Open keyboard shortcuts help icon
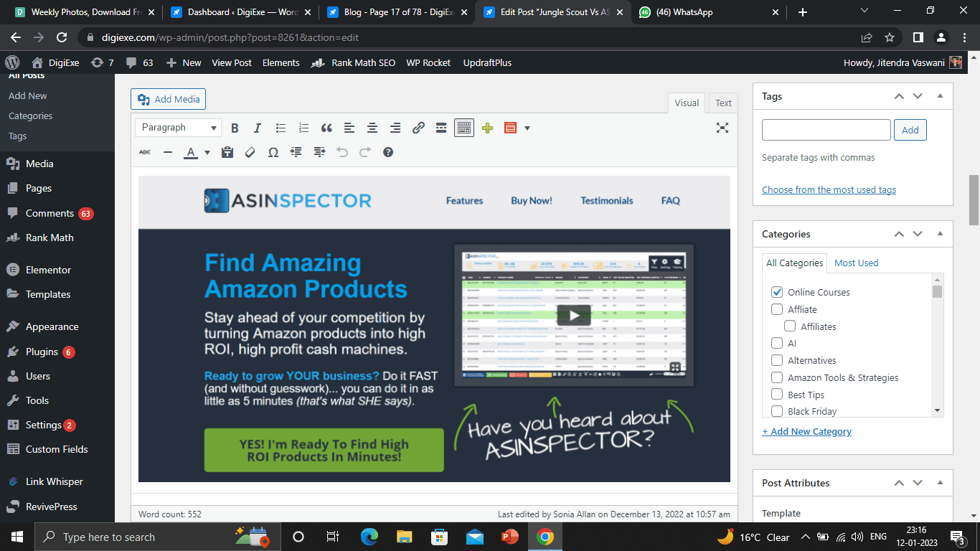980x551 pixels. coord(388,152)
